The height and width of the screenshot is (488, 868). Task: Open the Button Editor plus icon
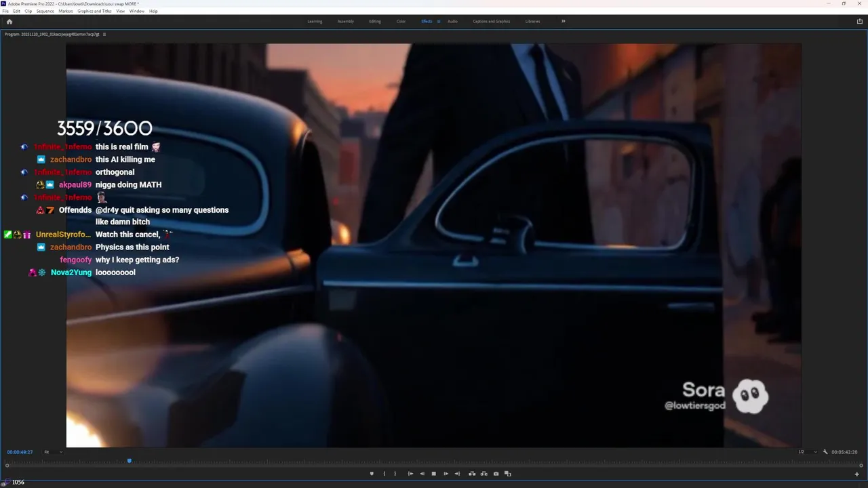(x=857, y=474)
